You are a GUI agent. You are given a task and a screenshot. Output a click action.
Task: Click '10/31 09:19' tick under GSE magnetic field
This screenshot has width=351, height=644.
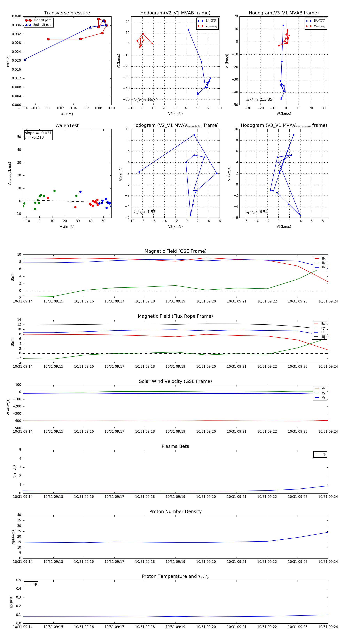pyautogui.click(x=175, y=302)
